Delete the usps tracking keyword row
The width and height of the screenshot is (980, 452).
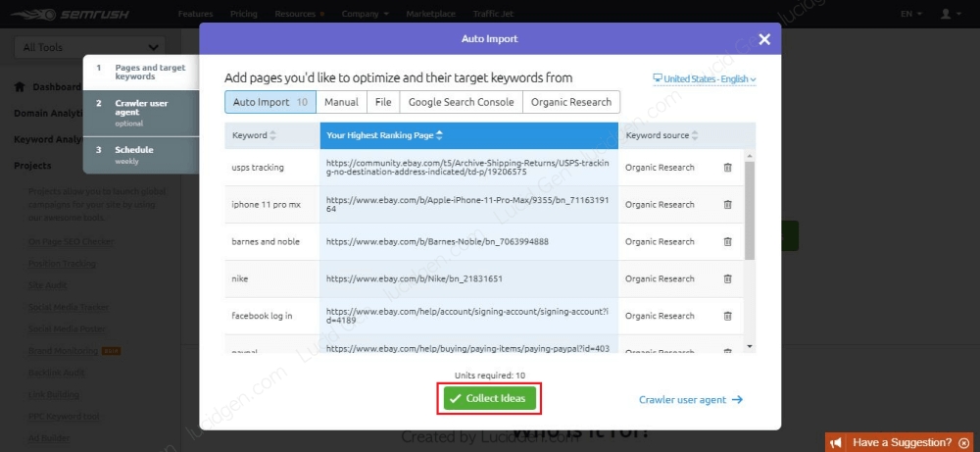[727, 168]
